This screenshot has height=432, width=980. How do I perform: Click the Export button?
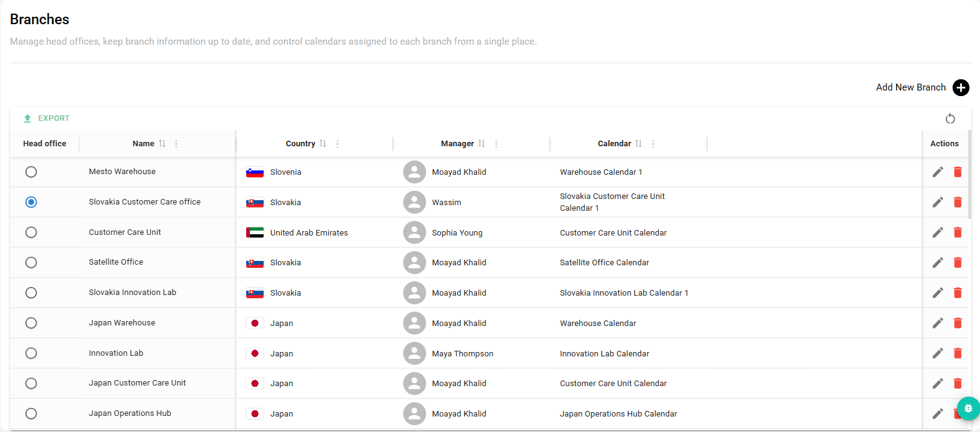point(47,118)
